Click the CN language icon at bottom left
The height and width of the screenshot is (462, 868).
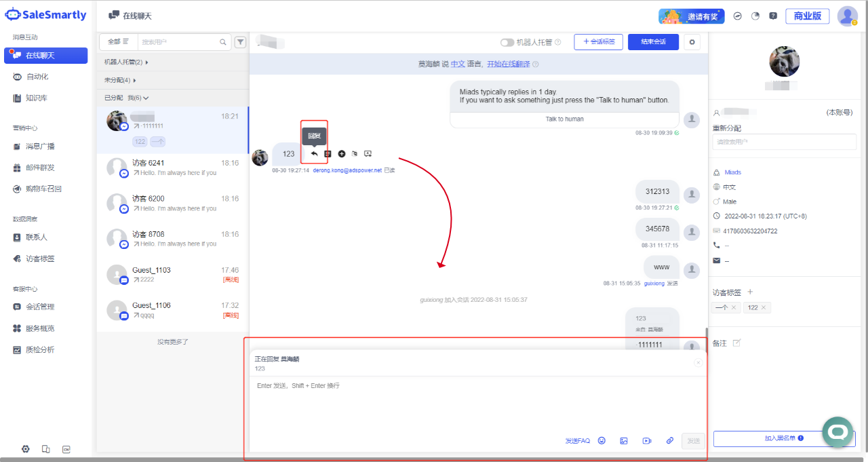(66, 449)
